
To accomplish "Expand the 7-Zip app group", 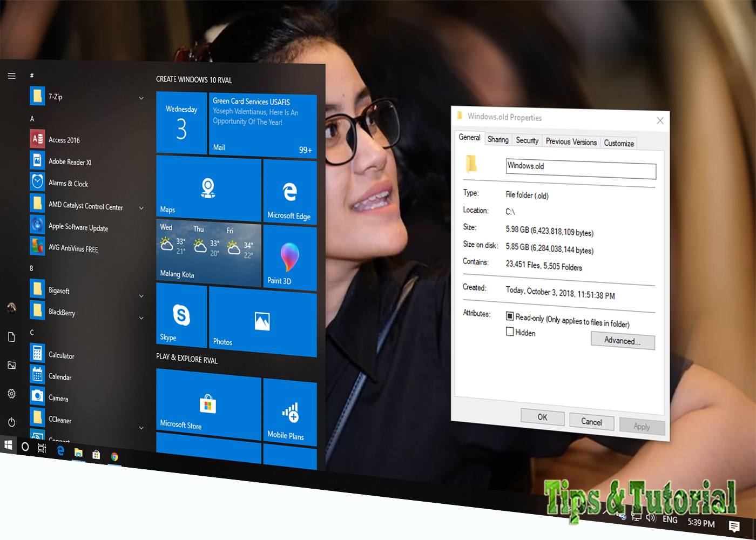I will click(141, 98).
